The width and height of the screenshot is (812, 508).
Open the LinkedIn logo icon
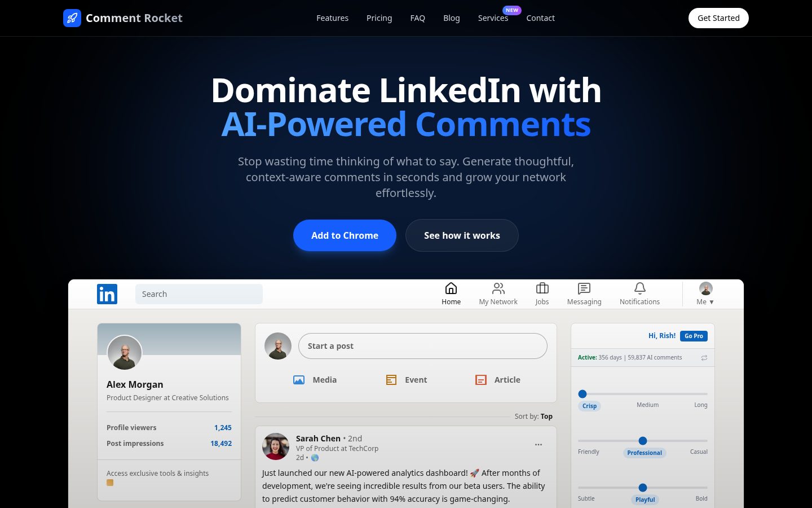click(107, 294)
